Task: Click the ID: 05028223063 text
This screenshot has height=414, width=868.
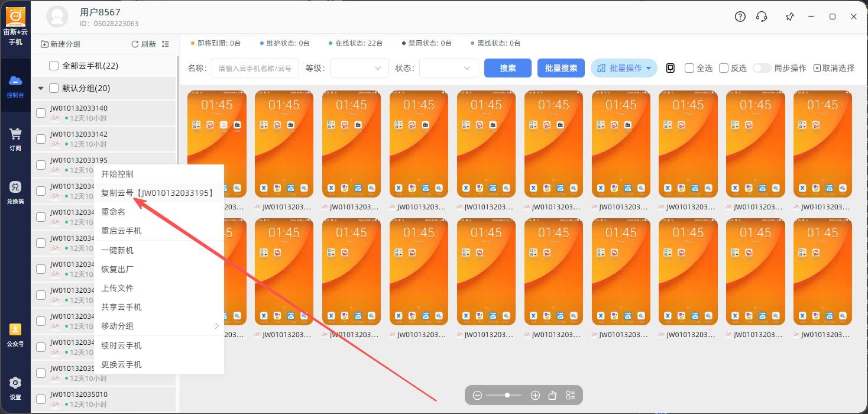Action: click(x=109, y=24)
